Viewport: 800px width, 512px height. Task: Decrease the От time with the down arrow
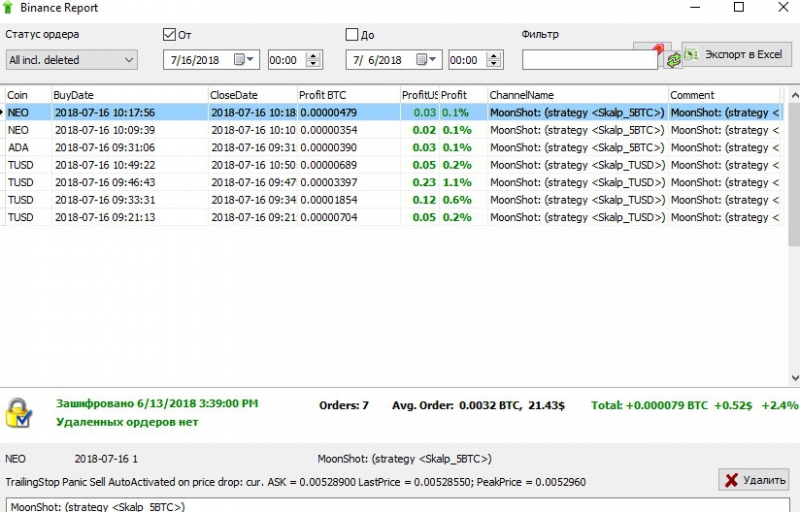pos(314,64)
